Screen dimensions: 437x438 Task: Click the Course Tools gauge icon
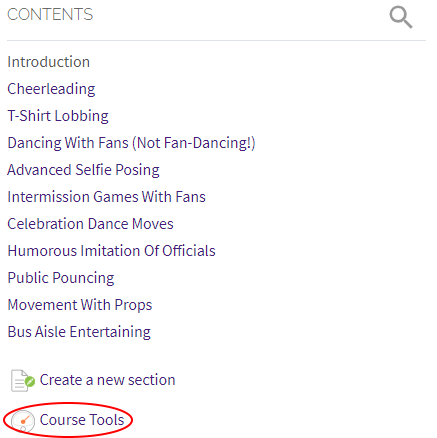(23, 421)
